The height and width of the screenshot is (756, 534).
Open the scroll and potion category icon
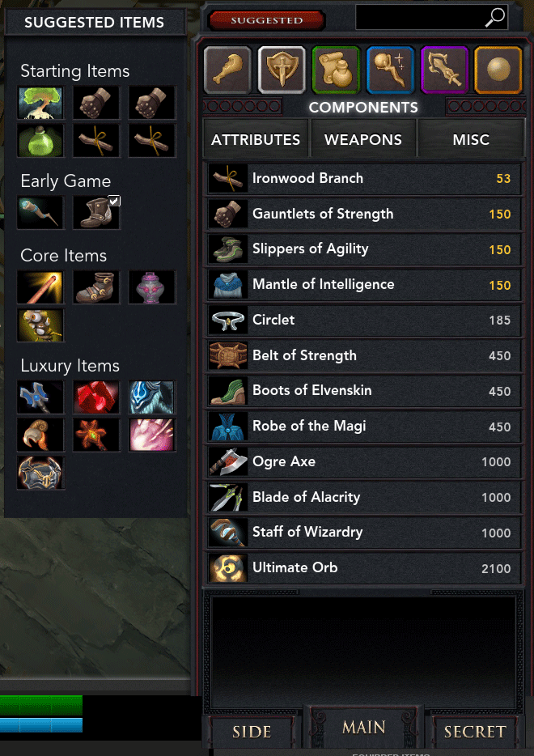click(x=336, y=70)
